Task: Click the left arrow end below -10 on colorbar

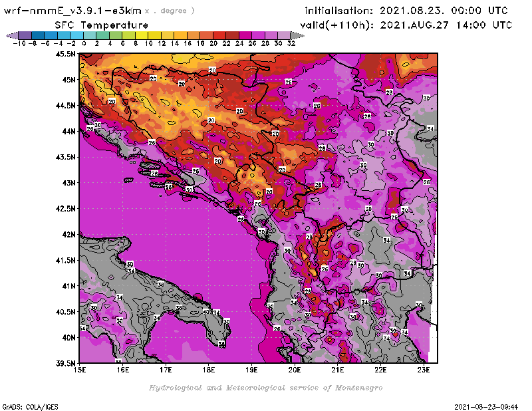Action: (13, 35)
